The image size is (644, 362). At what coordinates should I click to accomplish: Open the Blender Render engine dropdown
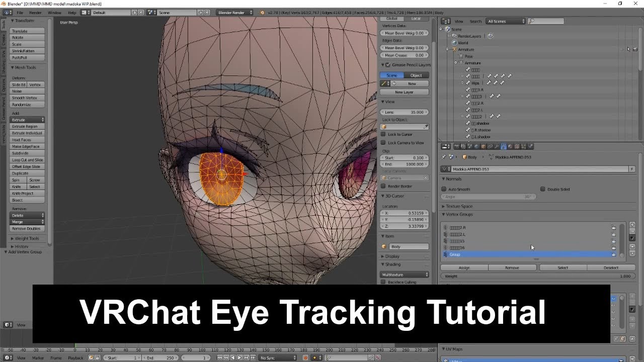[235, 12]
